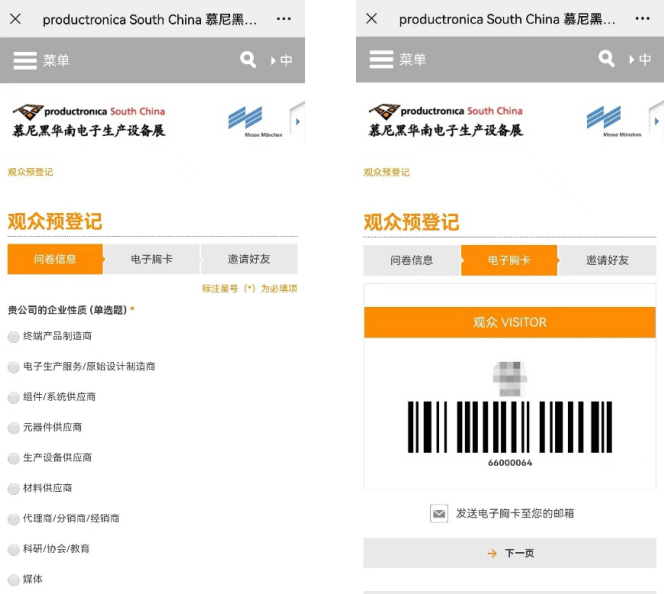Choose 生产设备供应商 radio option

14,458
